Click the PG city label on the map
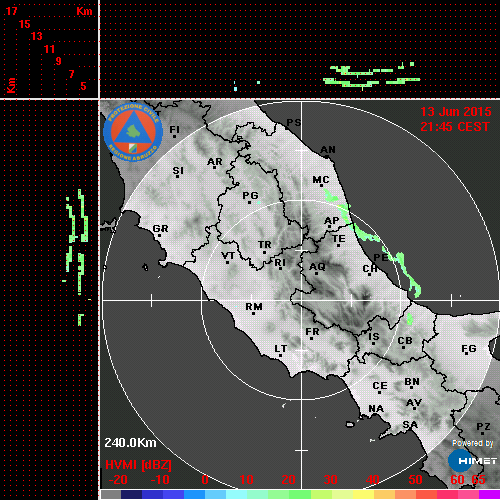 coord(250,195)
